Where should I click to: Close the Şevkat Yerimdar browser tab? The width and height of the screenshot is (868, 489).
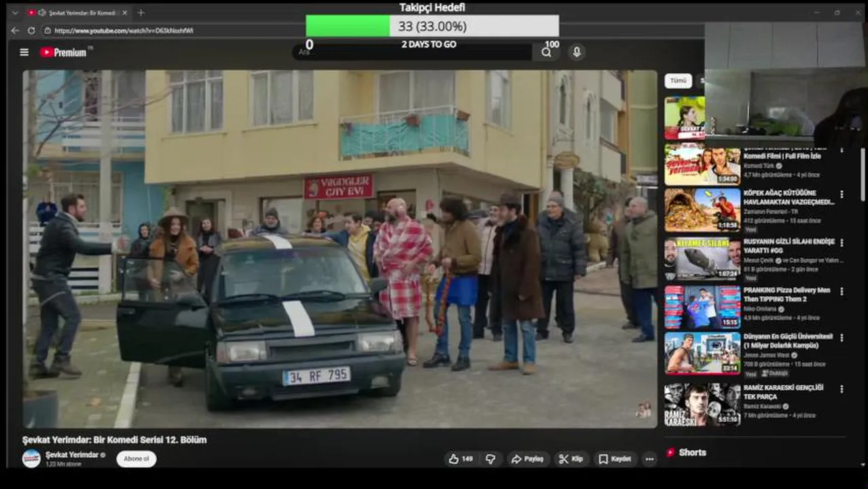(124, 13)
